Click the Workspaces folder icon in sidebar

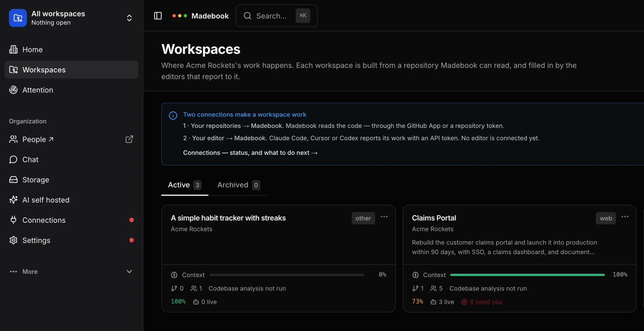[13, 70]
